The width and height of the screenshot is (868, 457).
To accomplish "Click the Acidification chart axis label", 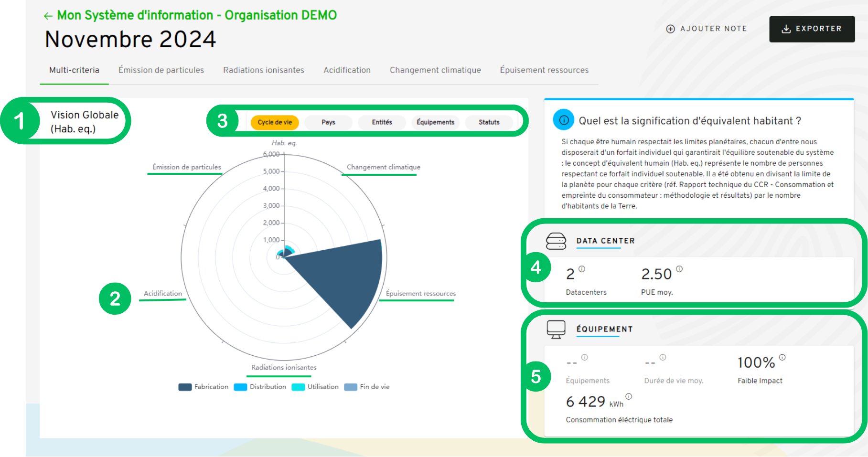I will (163, 294).
